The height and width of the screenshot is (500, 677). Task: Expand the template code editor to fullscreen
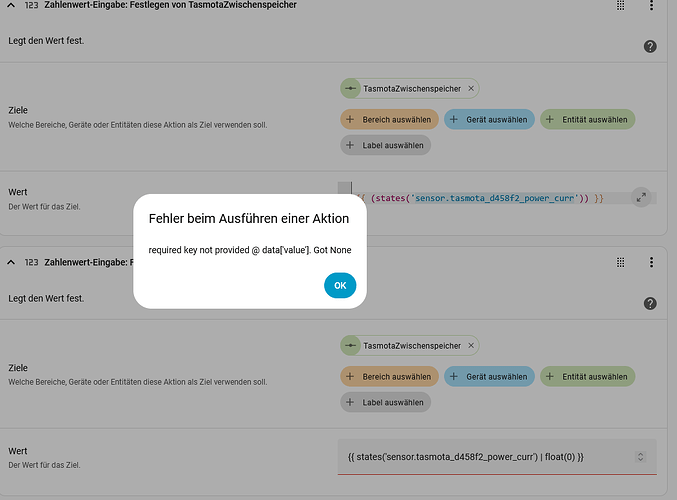point(641,198)
